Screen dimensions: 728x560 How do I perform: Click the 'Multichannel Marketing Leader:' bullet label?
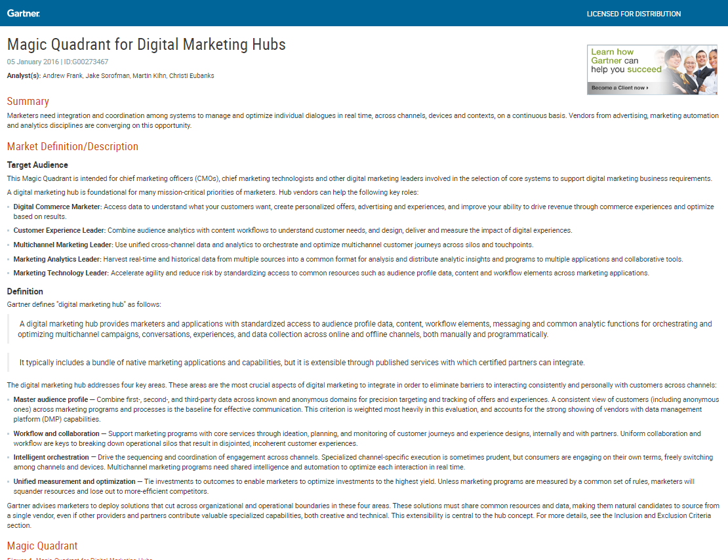pyautogui.click(x=63, y=245)
